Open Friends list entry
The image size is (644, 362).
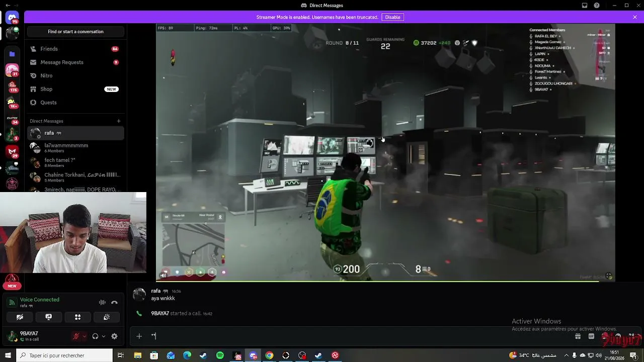tap(75, 49)
